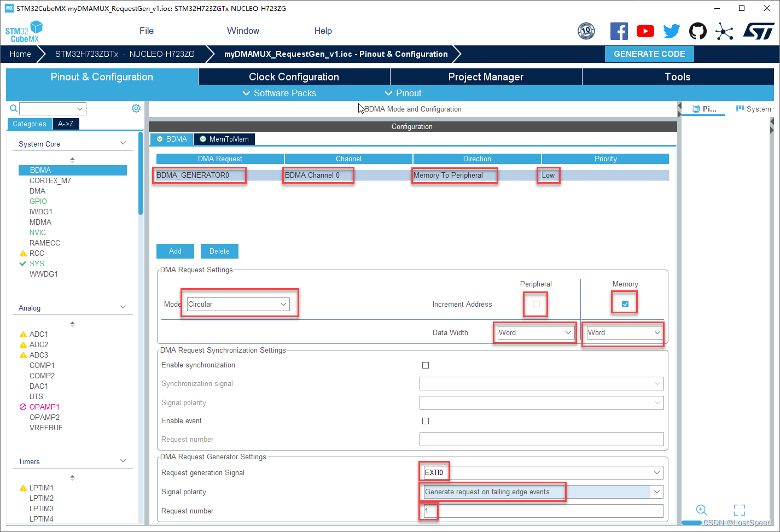Screen dimensions: 780x532
Task: Open the categories settings gear icon
Action: click(x=136, y=108)
